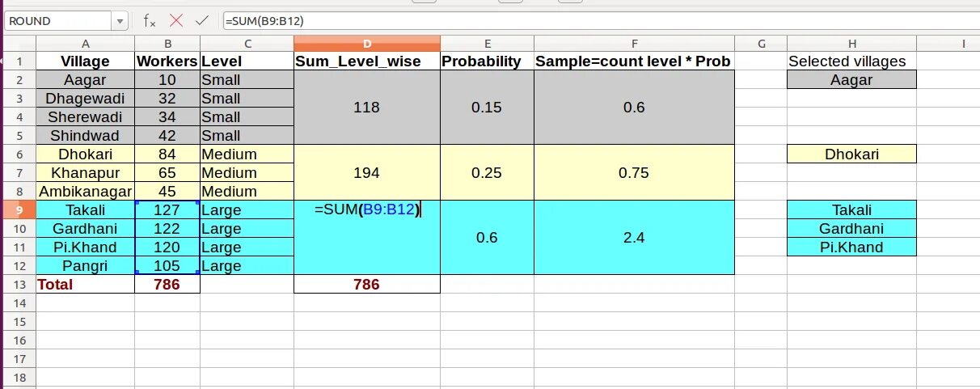
Task: Open the Function Wizard icon
Action: 150,21
